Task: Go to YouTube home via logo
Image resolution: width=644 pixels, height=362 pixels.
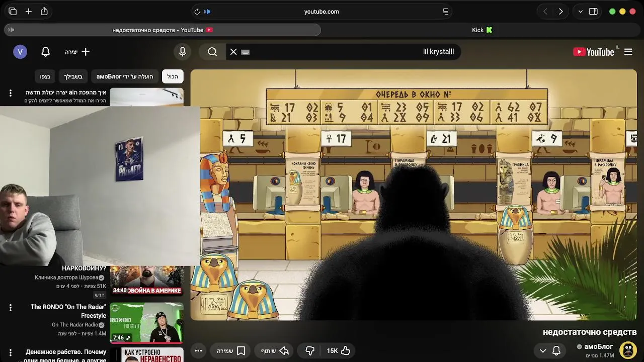Action: [x=593, y=52]
